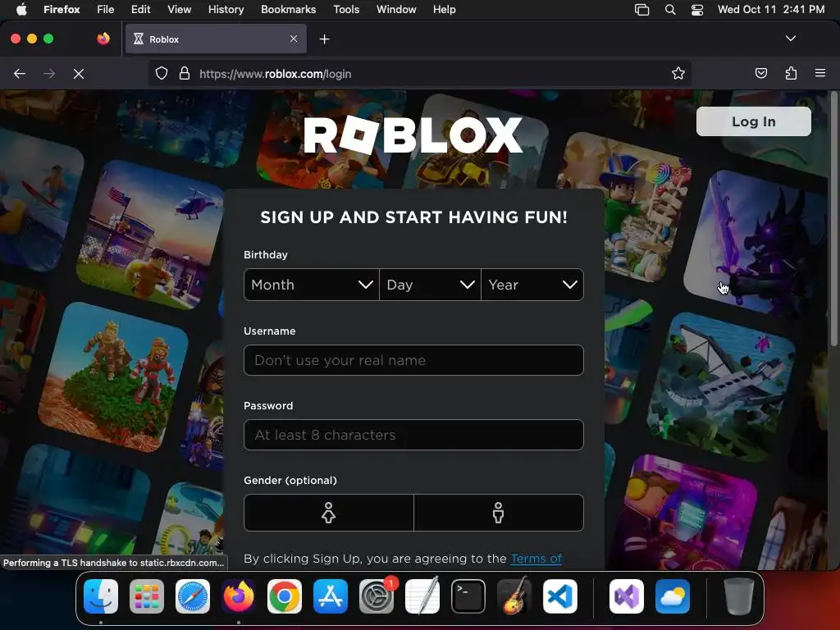840x630 pixels.
Task: Open the App Store from the Dock
Action: tap(331, 596)
